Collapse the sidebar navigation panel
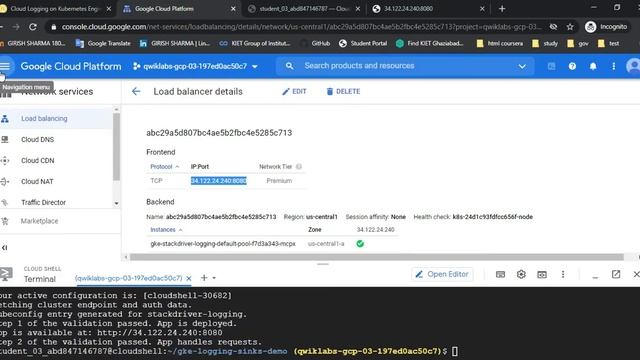The height and width of the screenshot is (360, 640). coord(4,247)
